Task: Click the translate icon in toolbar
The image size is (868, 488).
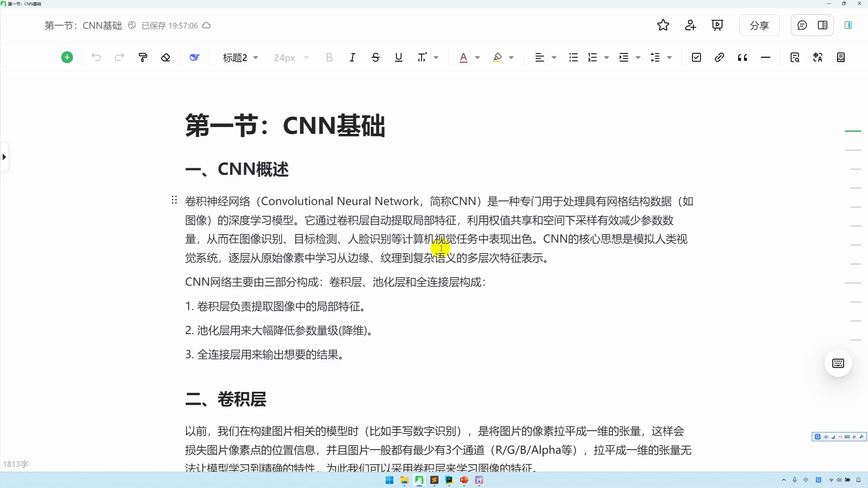Action: click(x=817, y=57)
